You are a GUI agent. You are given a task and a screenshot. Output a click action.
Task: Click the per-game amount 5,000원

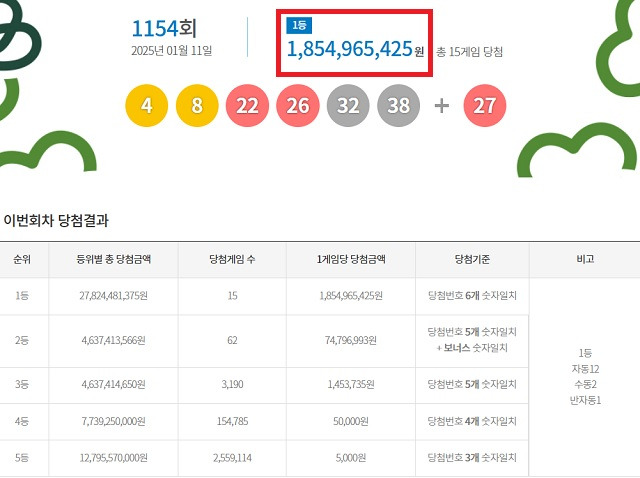(x=351, y=458)
